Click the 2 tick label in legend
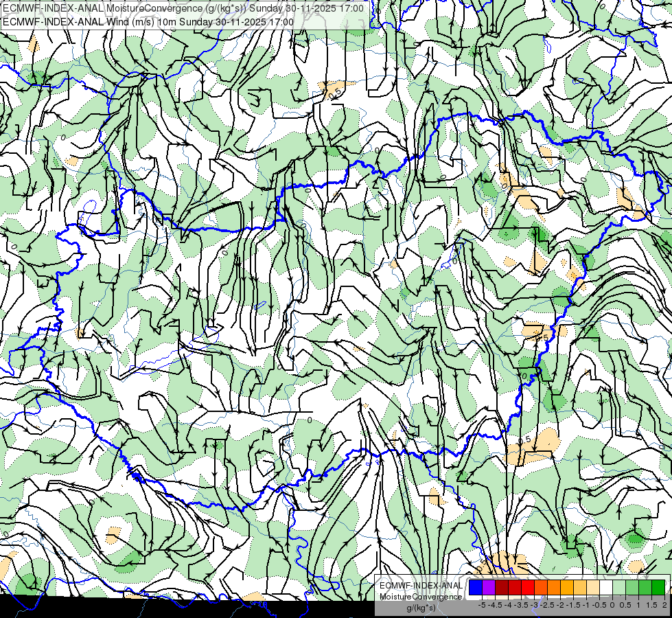 click(x=664, y=605)
